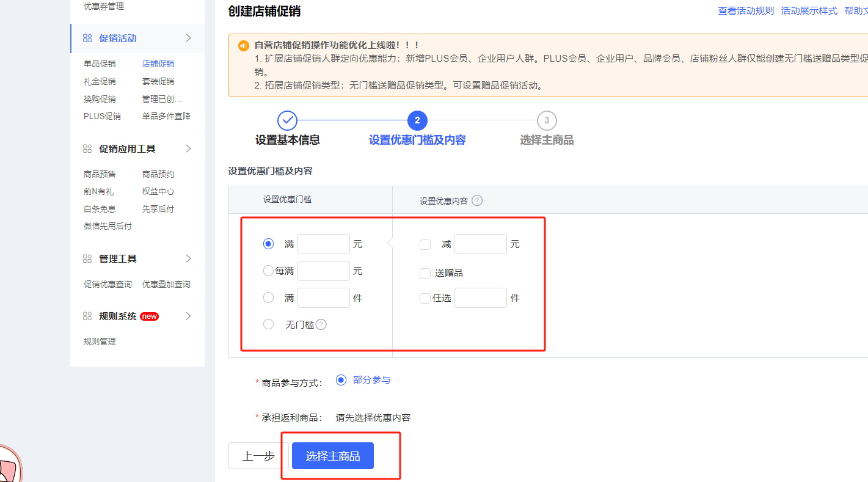
Task: Select the 无门槛 radio option
Action: 268,324
